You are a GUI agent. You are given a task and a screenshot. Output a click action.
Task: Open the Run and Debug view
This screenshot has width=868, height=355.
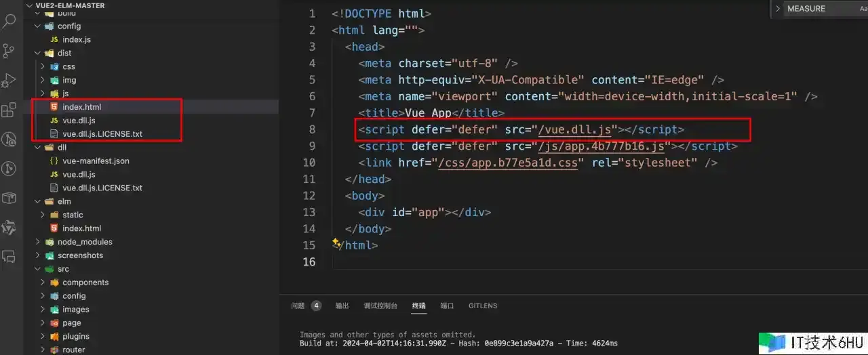click(9, 81)
